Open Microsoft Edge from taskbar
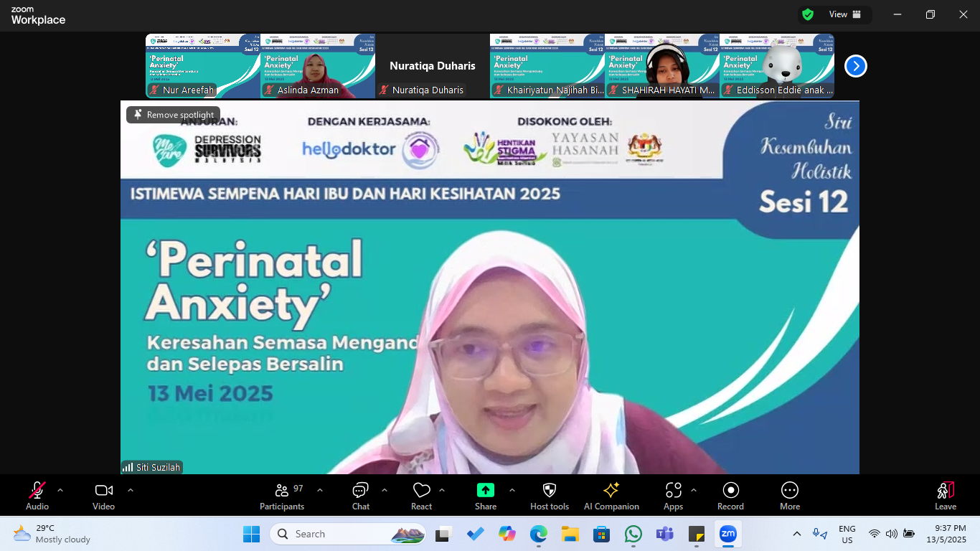Viewport: 980px width, 551px height. (x=539, y=534)
